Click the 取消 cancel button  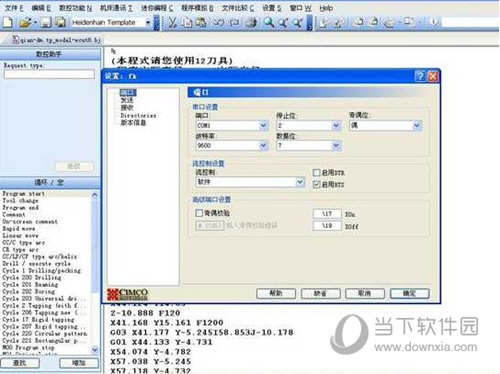365,293
